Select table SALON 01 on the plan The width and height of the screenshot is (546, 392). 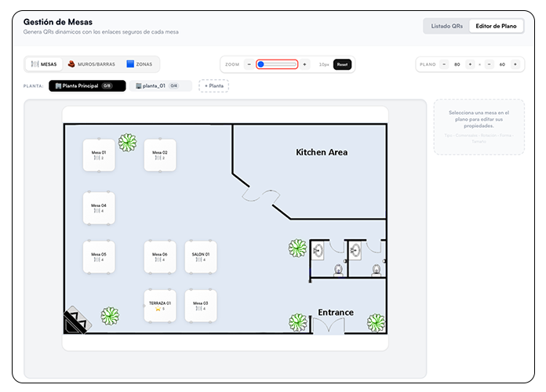pos(201,257)
